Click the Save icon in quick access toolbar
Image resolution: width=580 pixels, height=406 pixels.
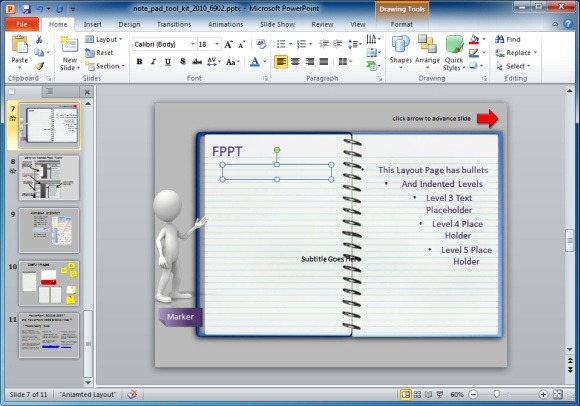26,9
